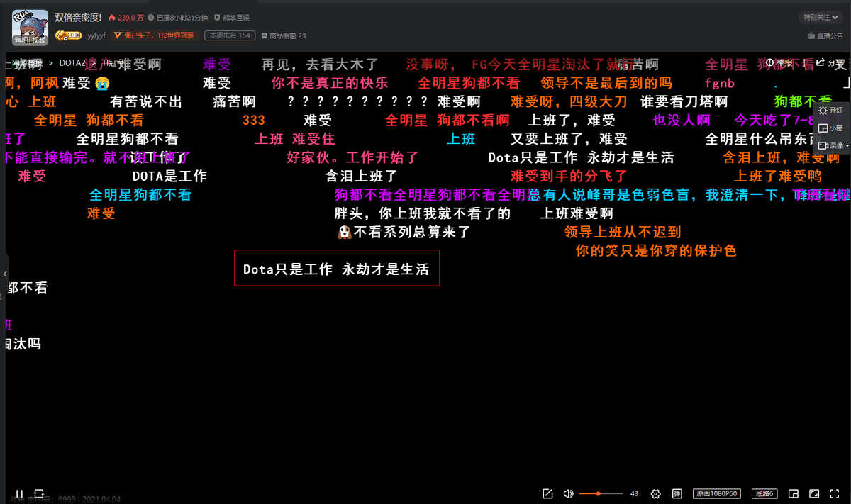Open the 商品橱窗 23 product showcase
The width and height of the screenshot is (851, 504).
(283, 35)
